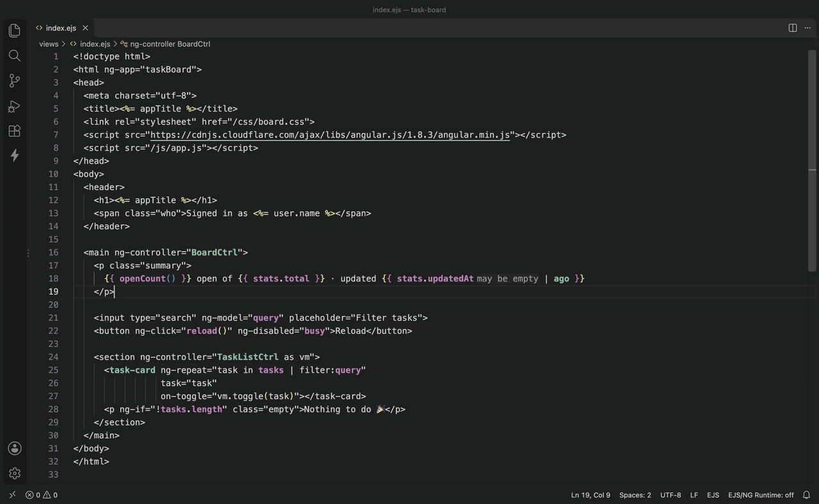This screenshot has height=504, width=819.
Task: Open the 'ng-controller BoardCtrl' breadcrumb
Action: click(x=165, y=44)
